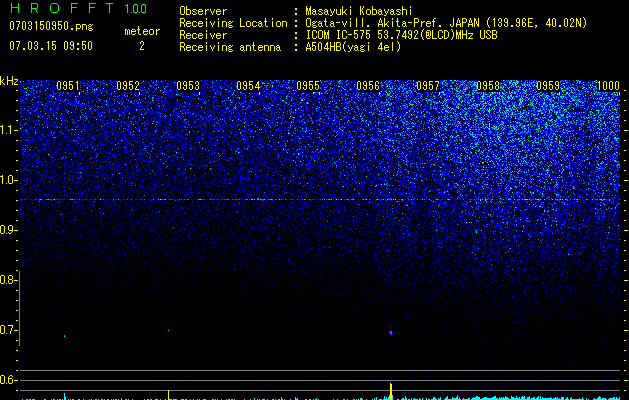Click the faint green echo dot near 0953
Screen dimensions: 629x400
168,331
